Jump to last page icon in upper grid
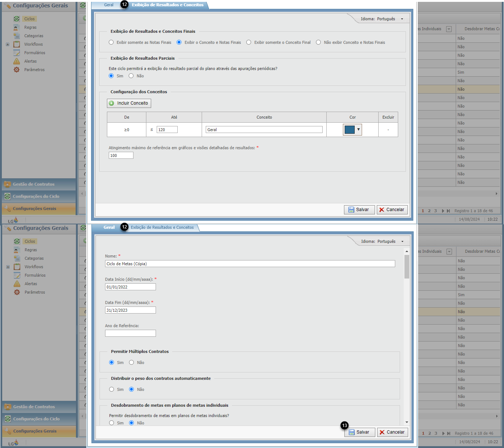This screenshot has width=504, height=448. (x=448, y=211)
